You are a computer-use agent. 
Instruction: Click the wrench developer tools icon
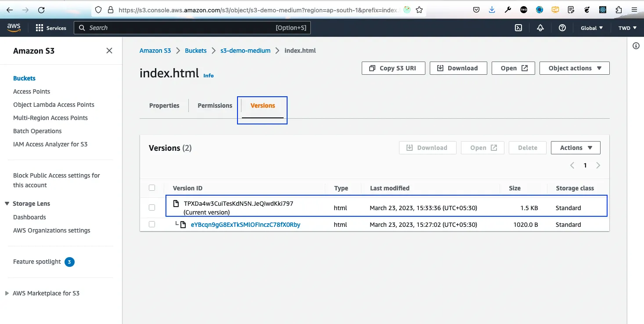(x=508, y=10)
